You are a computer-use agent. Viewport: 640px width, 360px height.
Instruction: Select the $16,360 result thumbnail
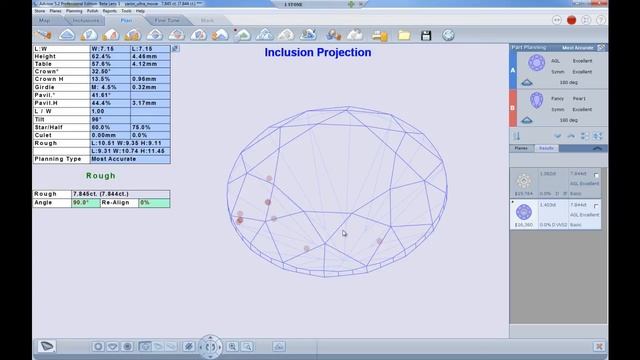point(524,212)
